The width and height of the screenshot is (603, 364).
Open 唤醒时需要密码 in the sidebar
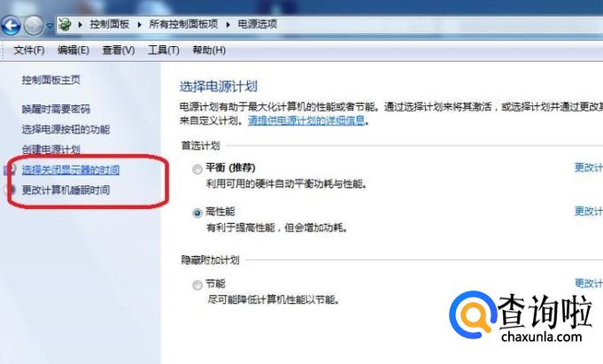[56, 109]
